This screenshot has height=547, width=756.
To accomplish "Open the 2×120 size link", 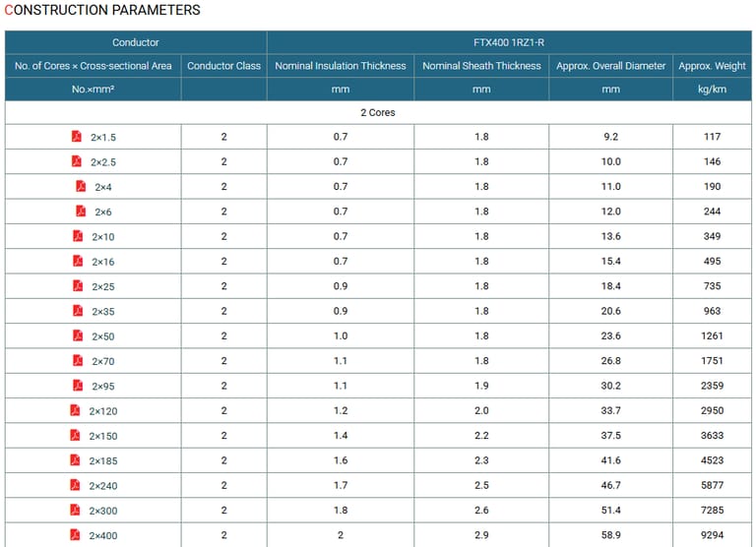I will pyautogui.click(x=103, y=411).
